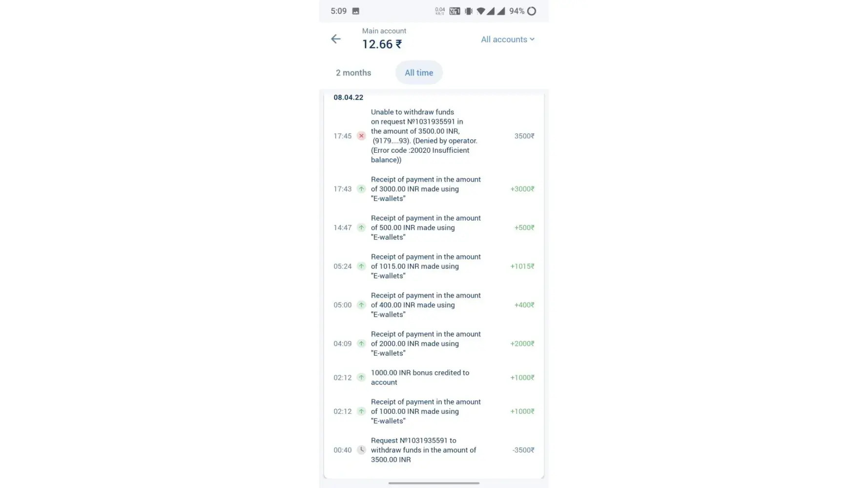Click green arrow icon at 05:24 entry
The height and width of the screenshot is (488, 868).
coord(361,266)
